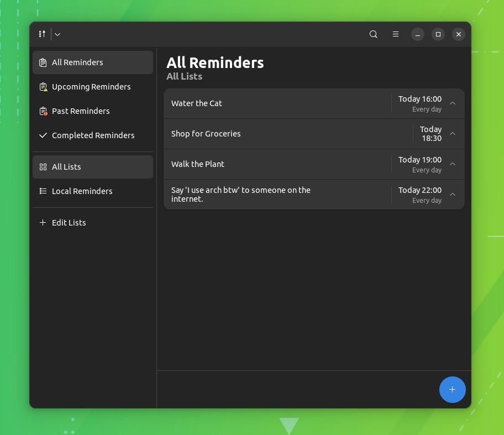Screen dimensions: 504x435
Task: Click the Local Reminders list icon
Action: pyautogui.click(x=43, y=191)
